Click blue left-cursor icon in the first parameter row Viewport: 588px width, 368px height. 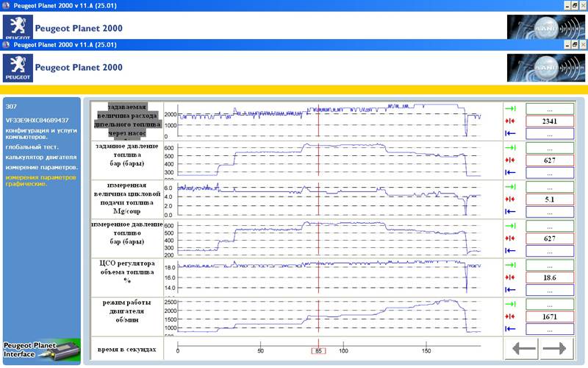(509, 134)
